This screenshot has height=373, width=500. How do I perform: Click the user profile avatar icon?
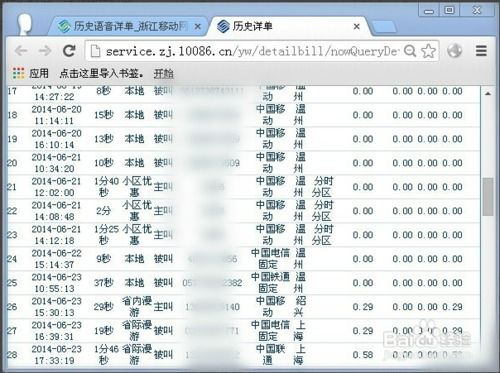tap(25, 24)
